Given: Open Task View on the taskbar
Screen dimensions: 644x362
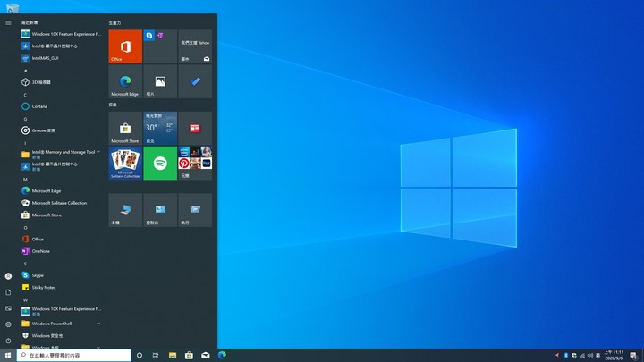Looking at the screenshot, I should pos(156,356).
